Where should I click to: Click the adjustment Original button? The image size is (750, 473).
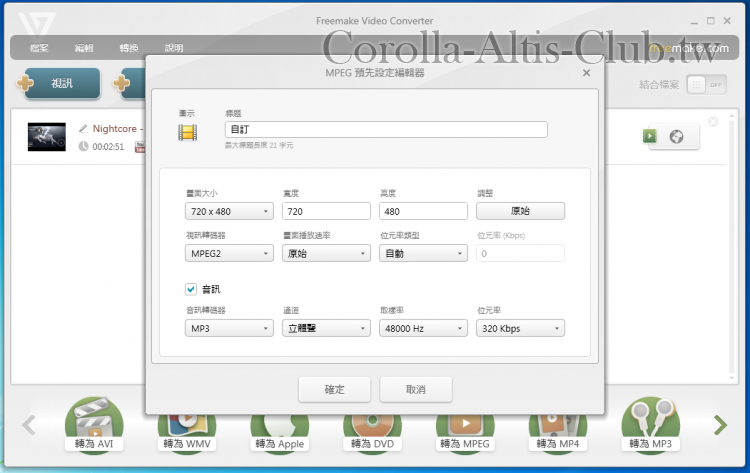click(520, 211)
